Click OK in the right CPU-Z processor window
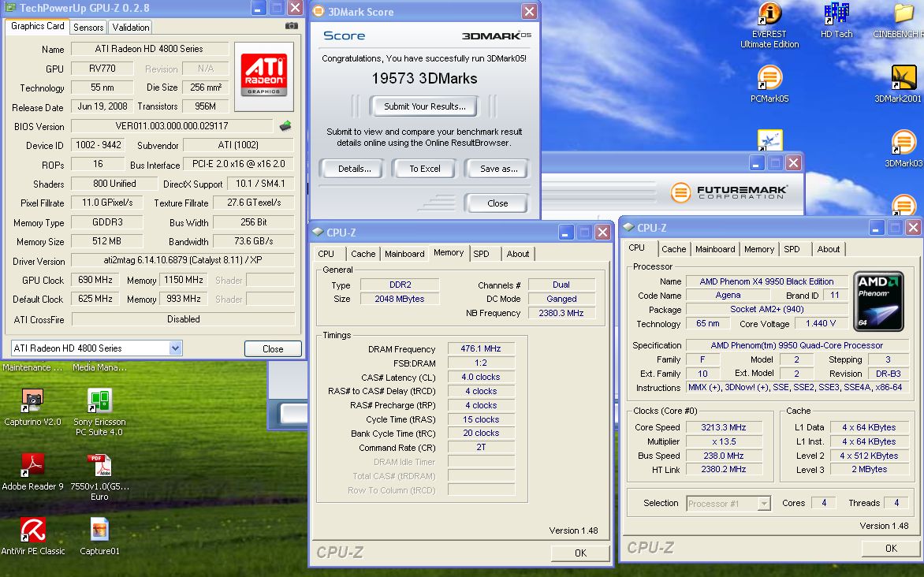The height and width of the screenshot is (577, 924). pos(891,548)
